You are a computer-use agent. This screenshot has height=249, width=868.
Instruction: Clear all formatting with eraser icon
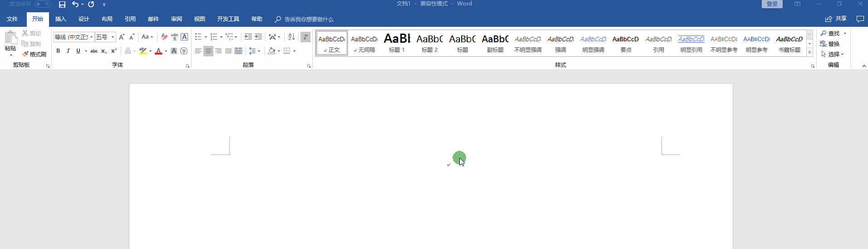point(164,37)
